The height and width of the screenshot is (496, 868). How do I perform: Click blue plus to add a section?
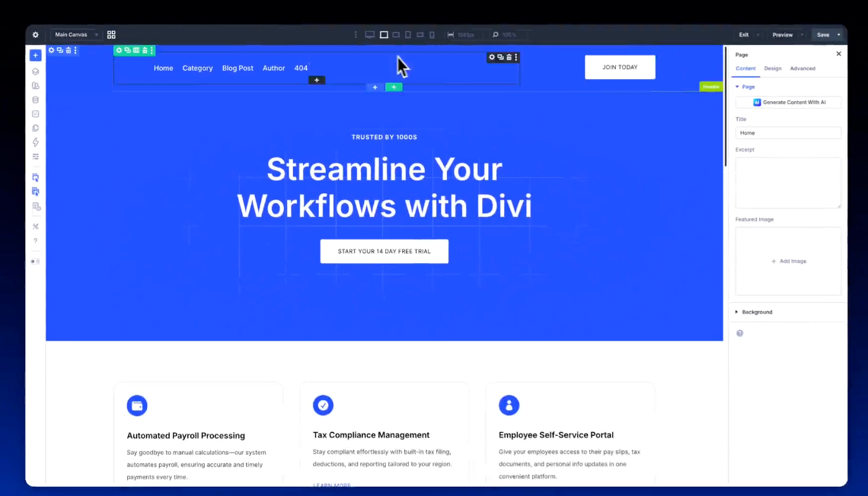(x=375, y=87)
